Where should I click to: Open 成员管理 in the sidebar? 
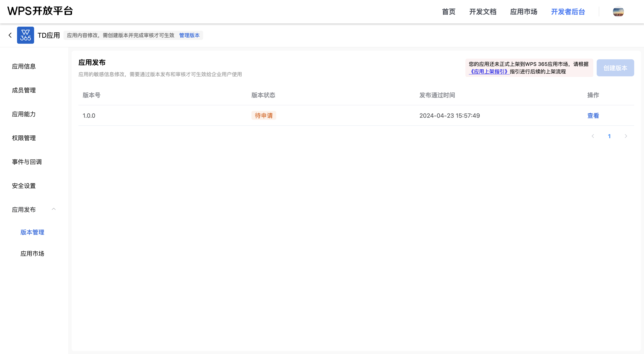pyautogui.click(x=24, y=90)
